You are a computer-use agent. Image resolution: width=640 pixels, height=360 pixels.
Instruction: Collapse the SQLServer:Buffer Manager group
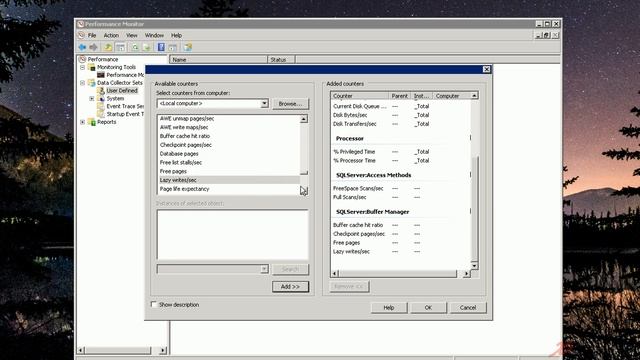(x=470, y=211)
